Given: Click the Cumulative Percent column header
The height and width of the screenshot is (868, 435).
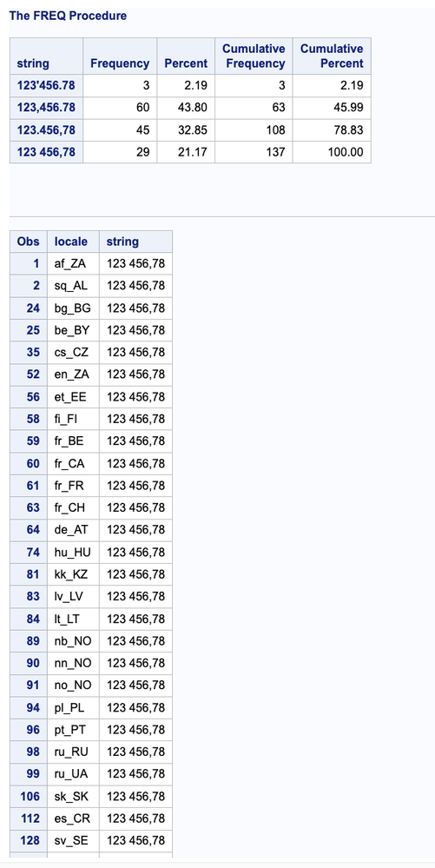Looking at the screenshot, I should click(332, 56).
